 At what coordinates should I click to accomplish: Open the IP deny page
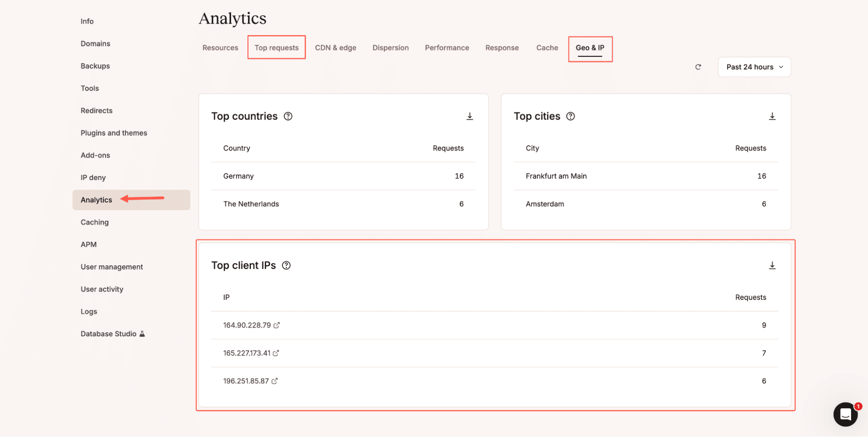coord(93,177)
